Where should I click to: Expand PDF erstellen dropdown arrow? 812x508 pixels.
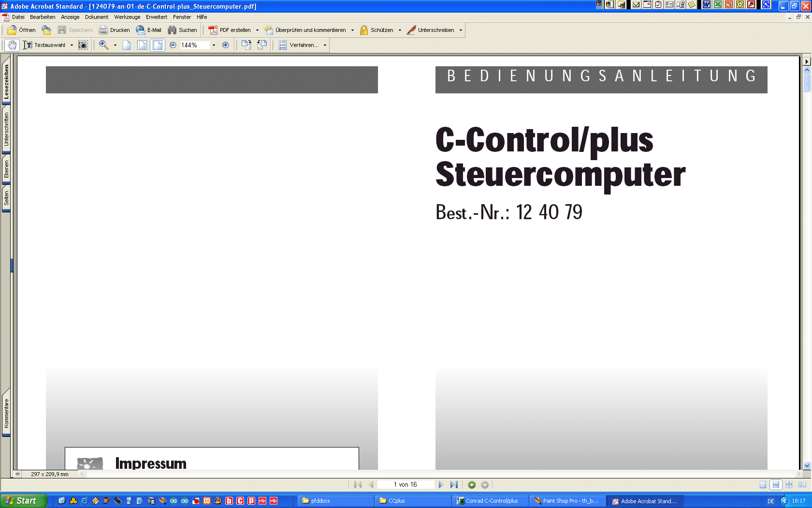[257, 30]
